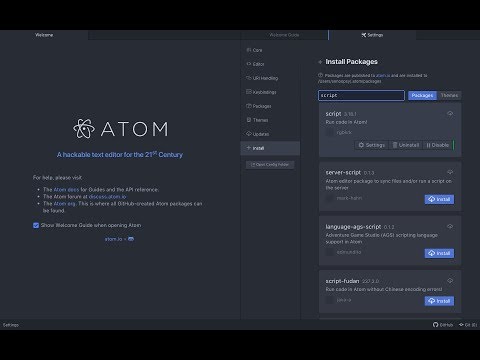
Task: Click the 'Run code in Atom!' description
Action: click(346, 122)
